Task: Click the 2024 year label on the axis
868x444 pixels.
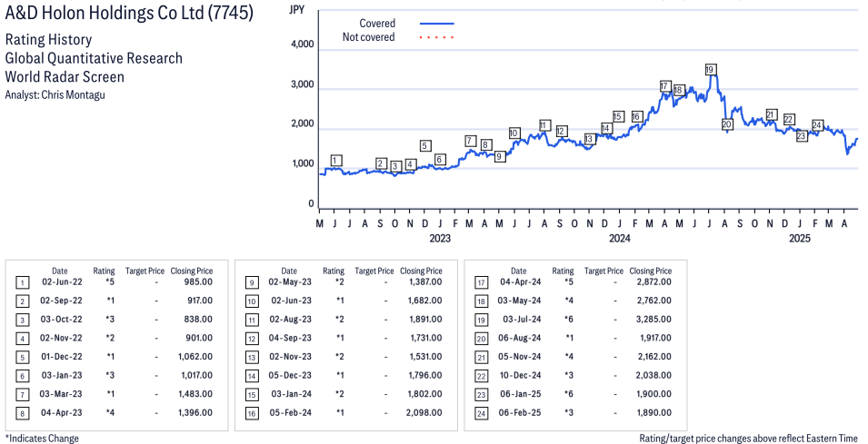Action: (x=620, y=238)
